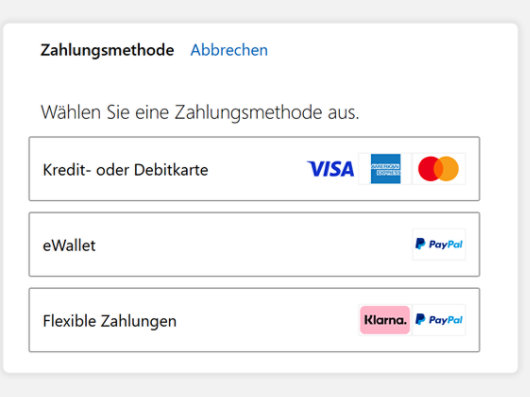Click the PayPal 'P' symbol beside Klarna

click(420, 319)
